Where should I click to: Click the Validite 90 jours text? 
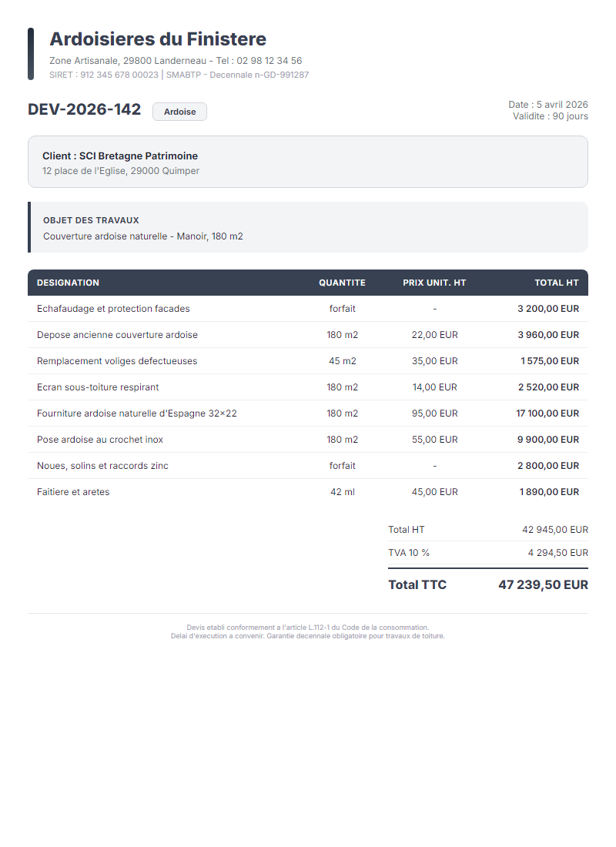click(550, 116)
